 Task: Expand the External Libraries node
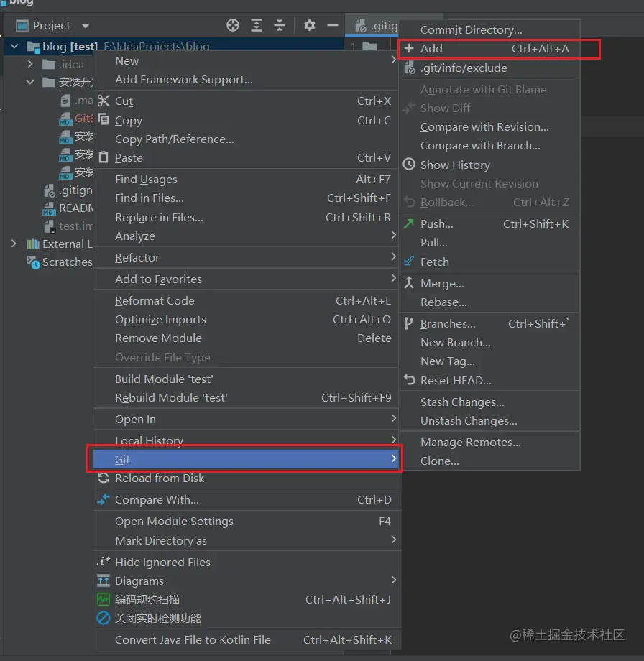coord(14,244)
